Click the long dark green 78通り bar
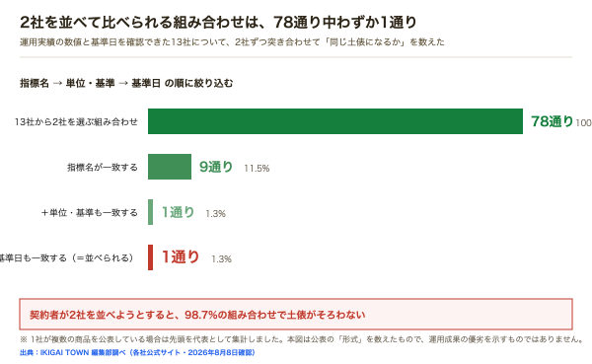 [x=335, y=121]
